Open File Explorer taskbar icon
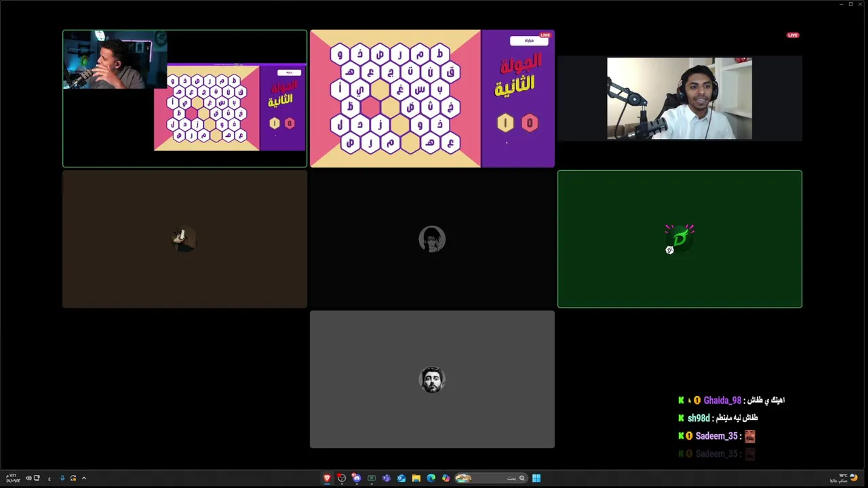 [x=416, y=478]
